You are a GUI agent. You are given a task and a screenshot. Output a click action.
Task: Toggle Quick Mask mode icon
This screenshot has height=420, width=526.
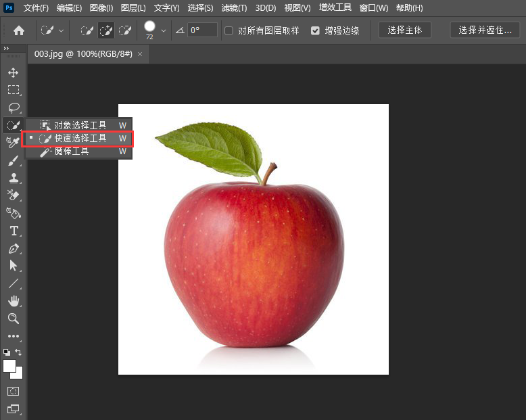click(13, 391)
